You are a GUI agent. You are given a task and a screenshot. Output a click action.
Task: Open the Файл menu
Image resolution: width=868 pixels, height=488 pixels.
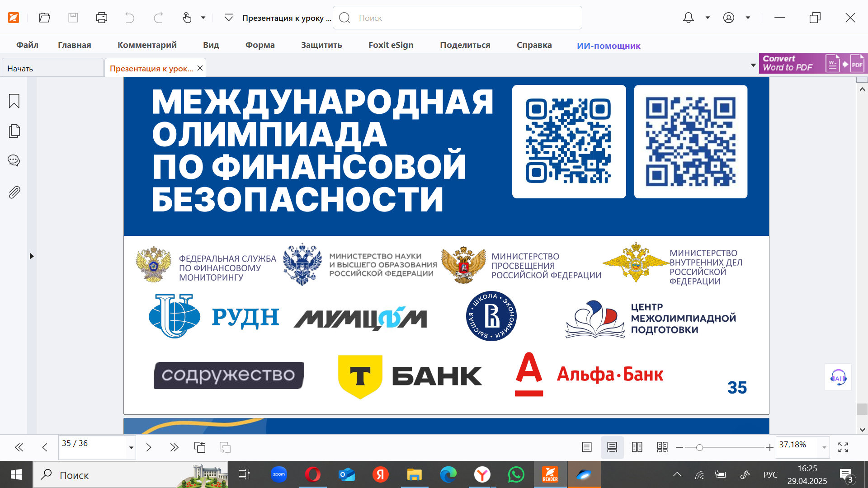[x=27, y=45]
